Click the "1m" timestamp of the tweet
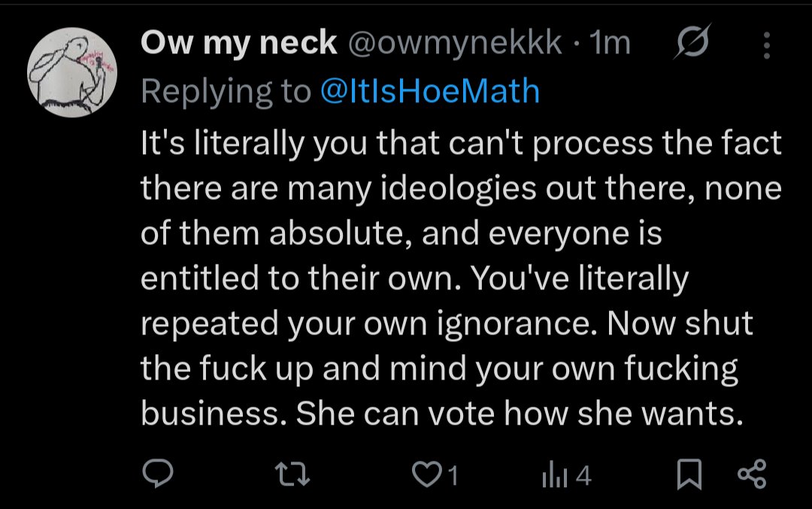Image resolution: width=812 pixels, height=509 pixels. (x=610, y=44)
